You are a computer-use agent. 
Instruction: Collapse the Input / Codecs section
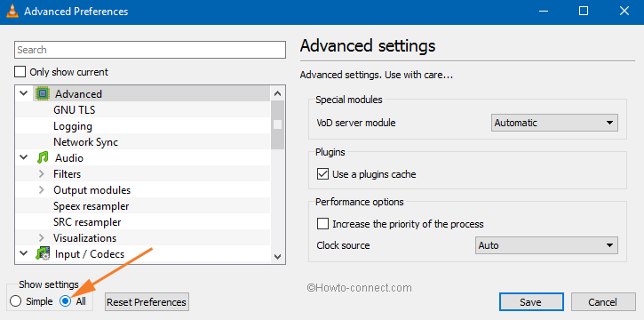click(x=24, y=254)
